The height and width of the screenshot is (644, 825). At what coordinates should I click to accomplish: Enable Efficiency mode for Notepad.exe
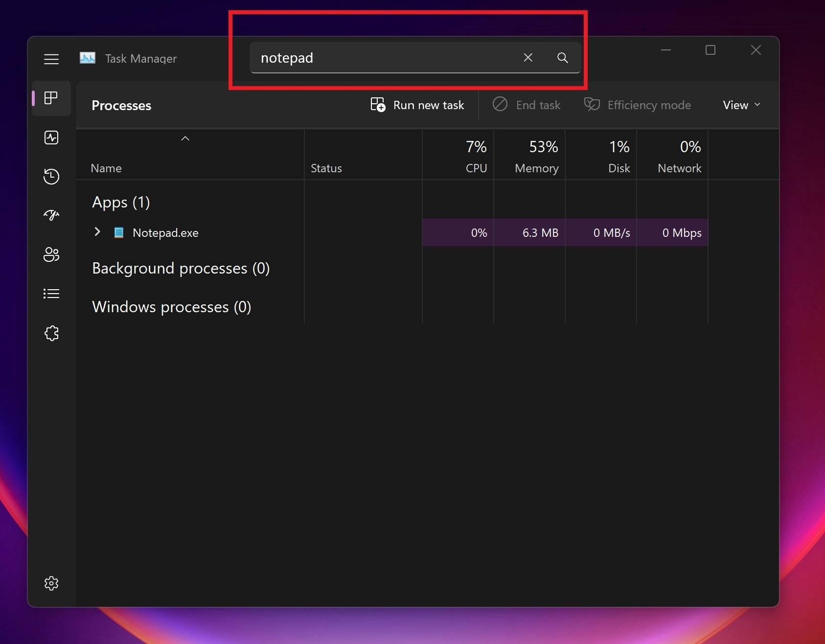[x=638, y=105]
